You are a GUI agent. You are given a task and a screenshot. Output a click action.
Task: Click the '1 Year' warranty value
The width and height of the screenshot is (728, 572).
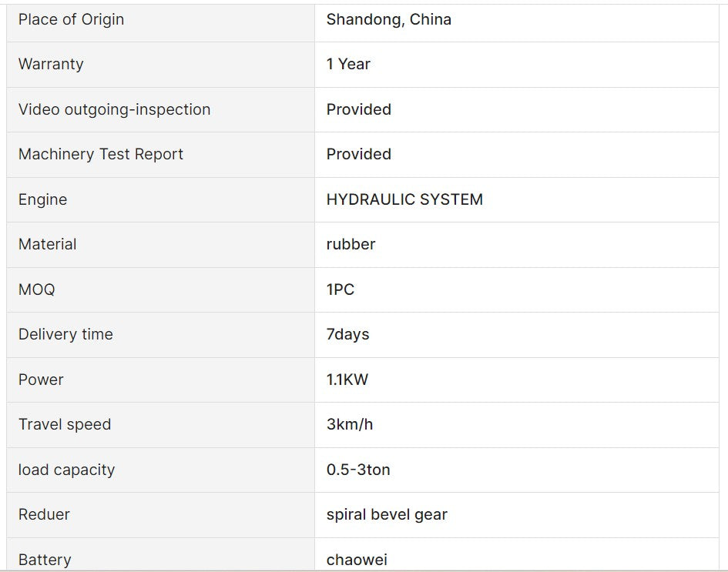pos(348,64)
